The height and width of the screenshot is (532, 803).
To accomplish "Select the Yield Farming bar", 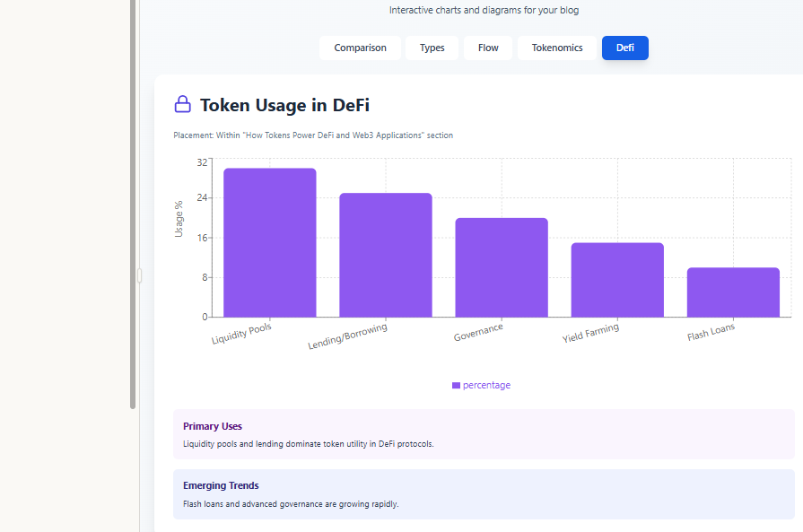I will 617,280.
